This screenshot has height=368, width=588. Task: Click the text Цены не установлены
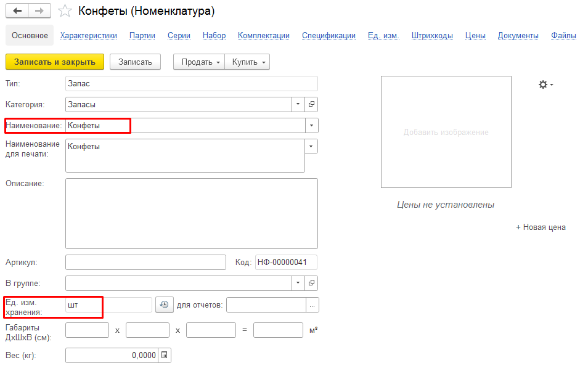click(446, 205)
